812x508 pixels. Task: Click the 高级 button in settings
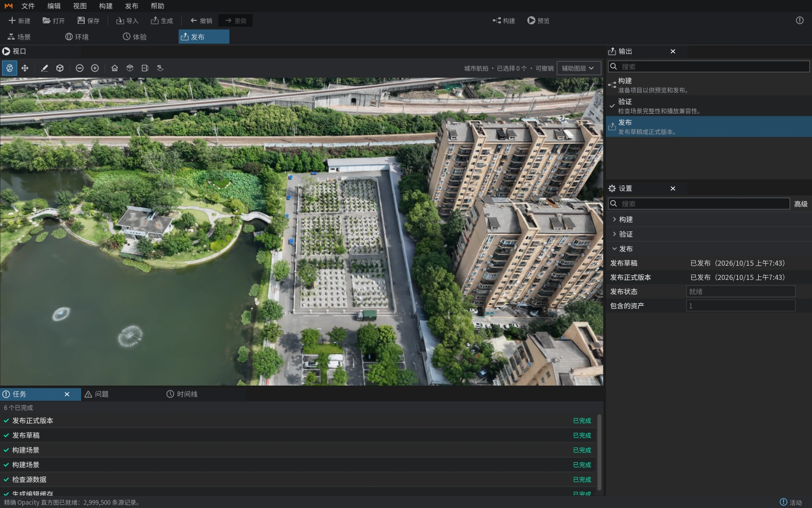[801, 204]
